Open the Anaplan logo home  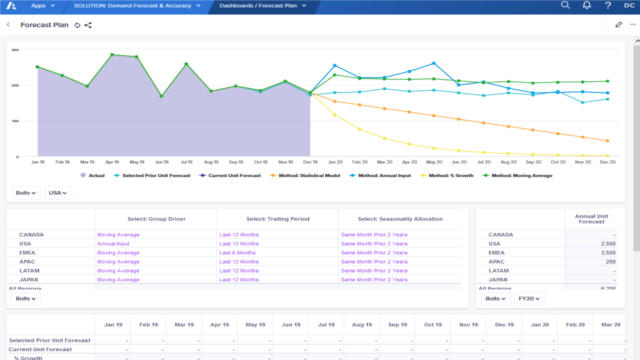11,6
